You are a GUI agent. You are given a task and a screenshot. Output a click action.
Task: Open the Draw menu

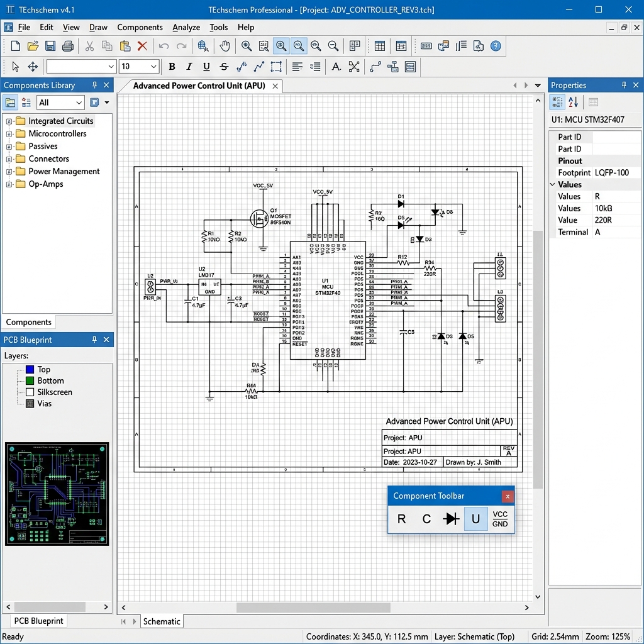tap(98, 28)
